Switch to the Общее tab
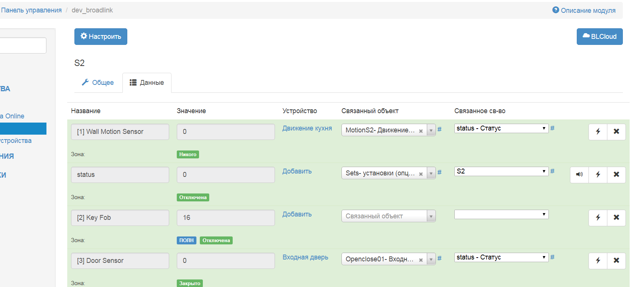644x287 pixels. (98, 83)
